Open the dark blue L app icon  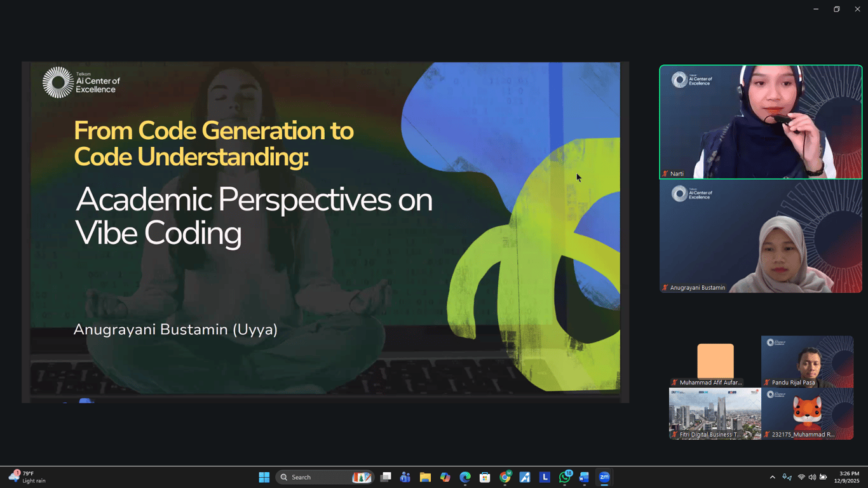click(545, 477)
